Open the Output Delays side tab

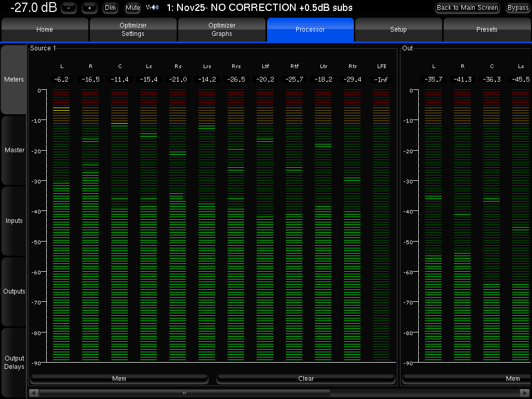point(14,362)
